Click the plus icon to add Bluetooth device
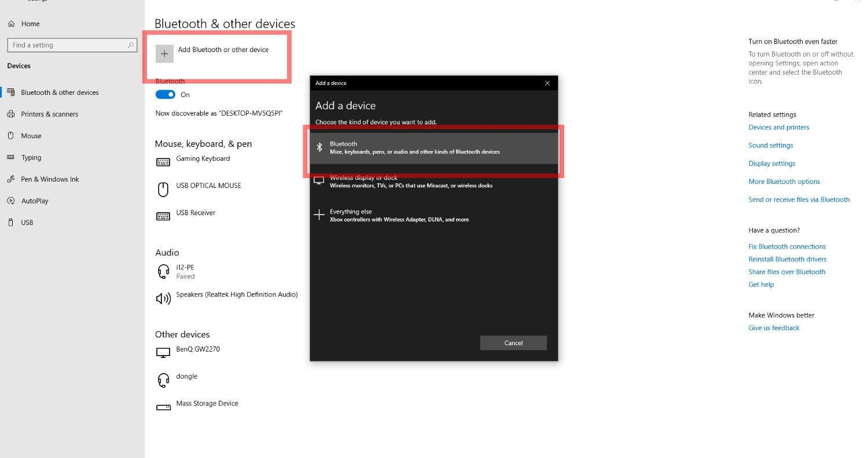868x458 pixels. pyautogui.click(x=165, y=54)
